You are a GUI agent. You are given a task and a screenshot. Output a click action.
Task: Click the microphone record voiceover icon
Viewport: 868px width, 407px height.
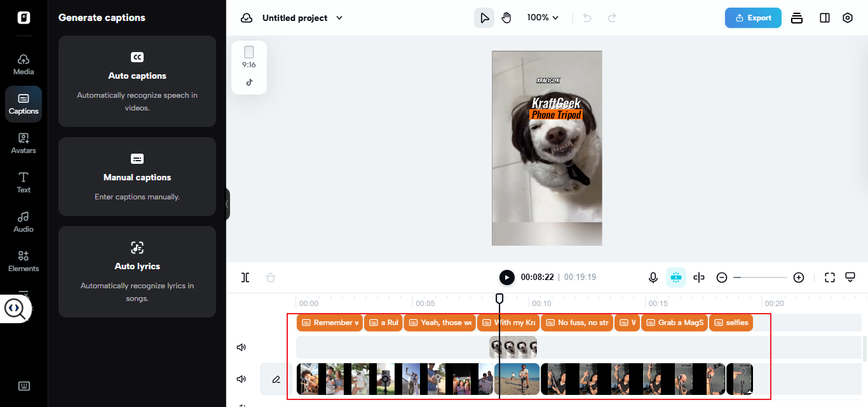click(653, 277)
